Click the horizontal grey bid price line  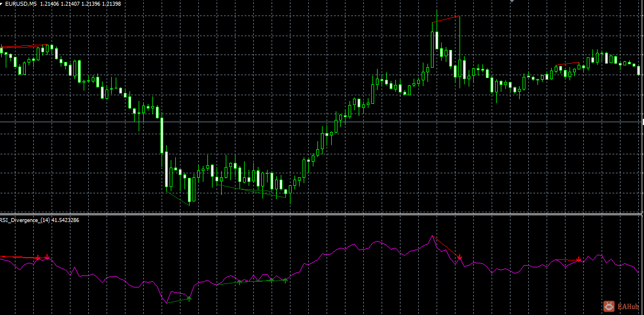pyautogui.click(x=320, y=122)
